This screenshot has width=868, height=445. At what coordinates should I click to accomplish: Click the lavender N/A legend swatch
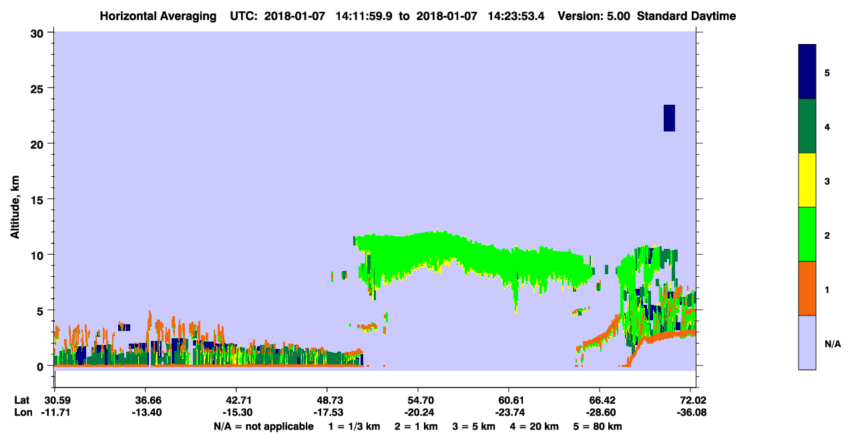click(807, 342)
